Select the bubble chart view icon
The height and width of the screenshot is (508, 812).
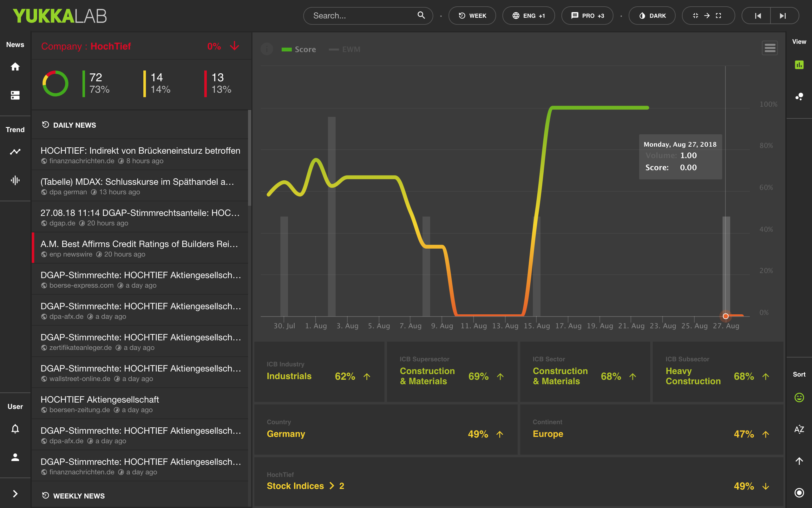tap(799, 97)
